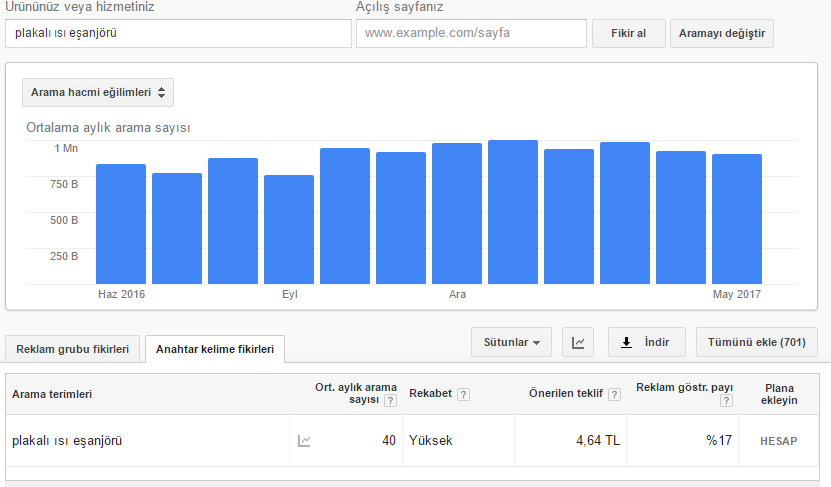Click the %17 impression share value
Image resolution: width=831 pixels, height=487 pixels.
click(719, 440)
